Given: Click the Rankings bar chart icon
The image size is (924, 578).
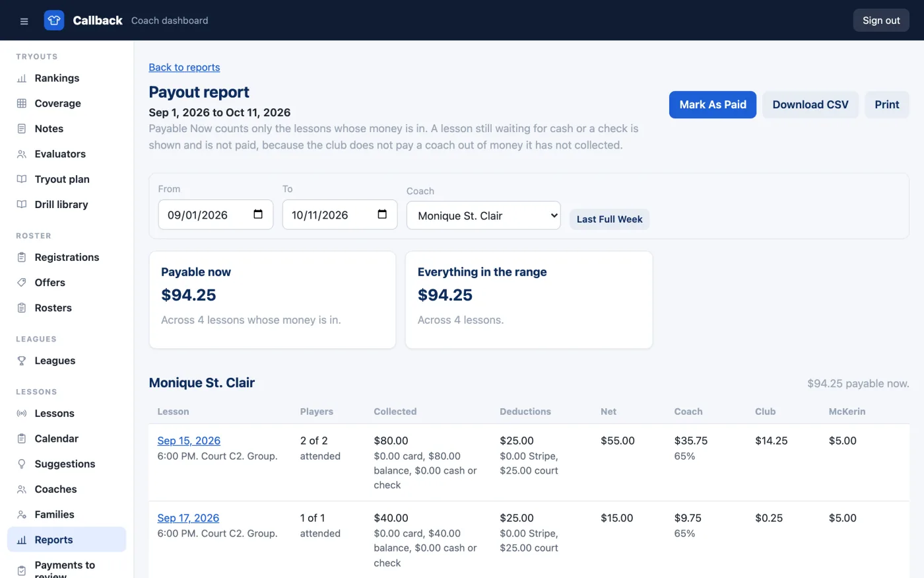Looking at the screenshot, I should tap(22, 78).
